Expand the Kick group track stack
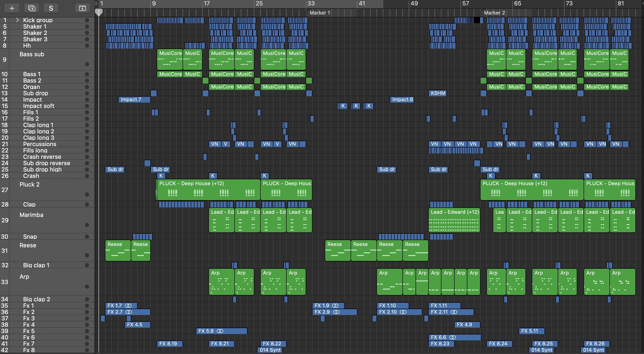 point(17,20)
